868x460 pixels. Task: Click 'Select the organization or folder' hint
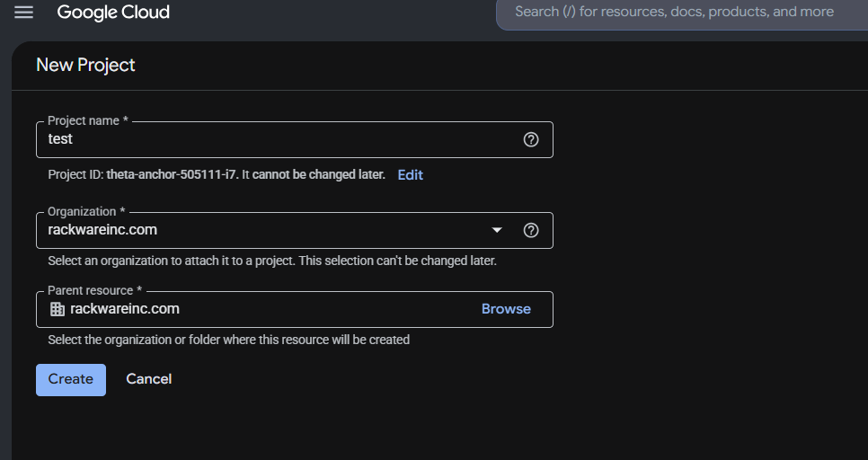[x=228, y=340]
